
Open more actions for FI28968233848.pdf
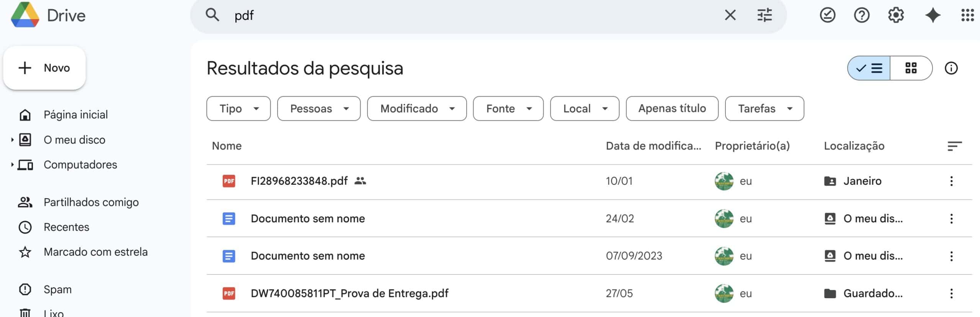point(951,181)
